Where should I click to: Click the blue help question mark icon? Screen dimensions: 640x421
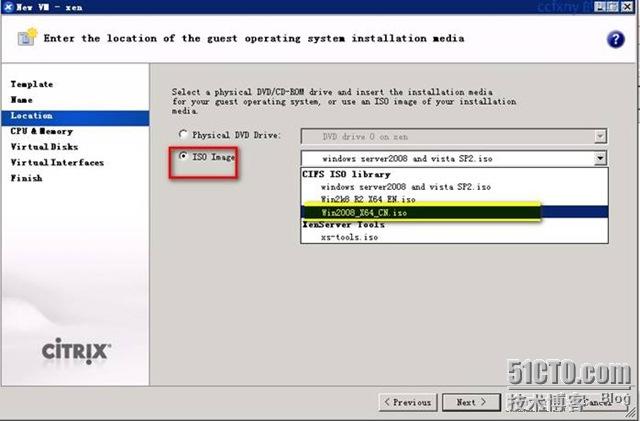[615, 40]
